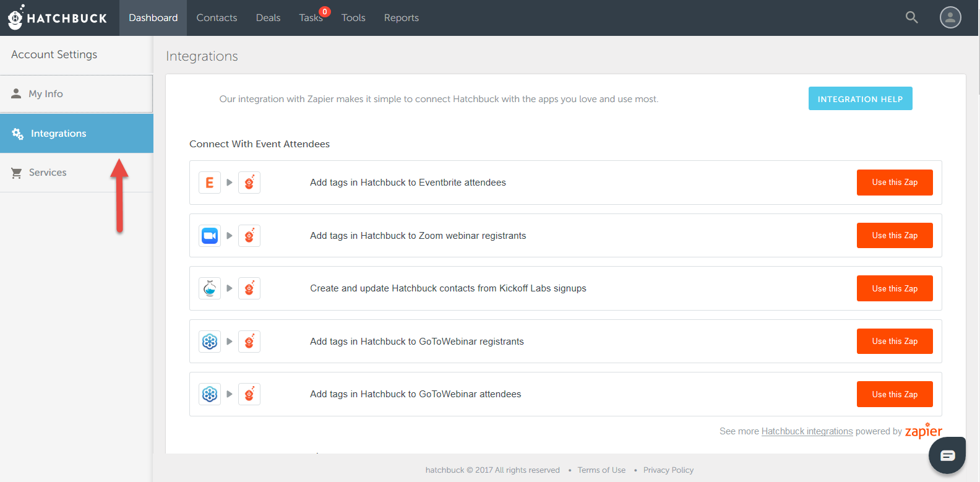Open the Tools menu

[x=353, y=18]
